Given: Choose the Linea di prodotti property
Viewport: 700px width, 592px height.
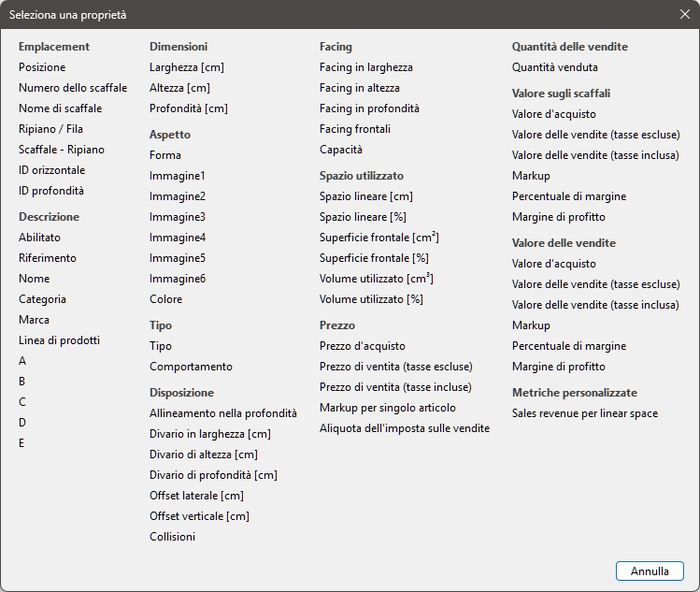Looking at the screenshot, I should coord(59,340).
